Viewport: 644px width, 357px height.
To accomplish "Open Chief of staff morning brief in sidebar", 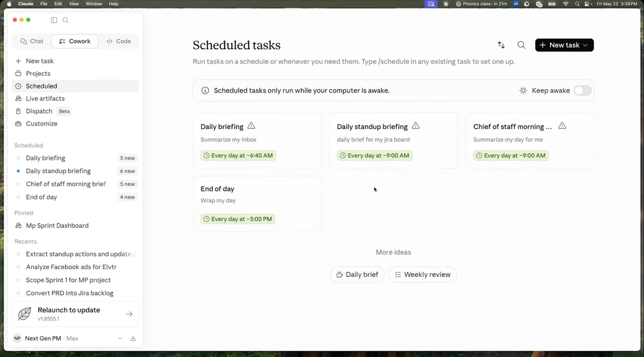I will (75, 184).
